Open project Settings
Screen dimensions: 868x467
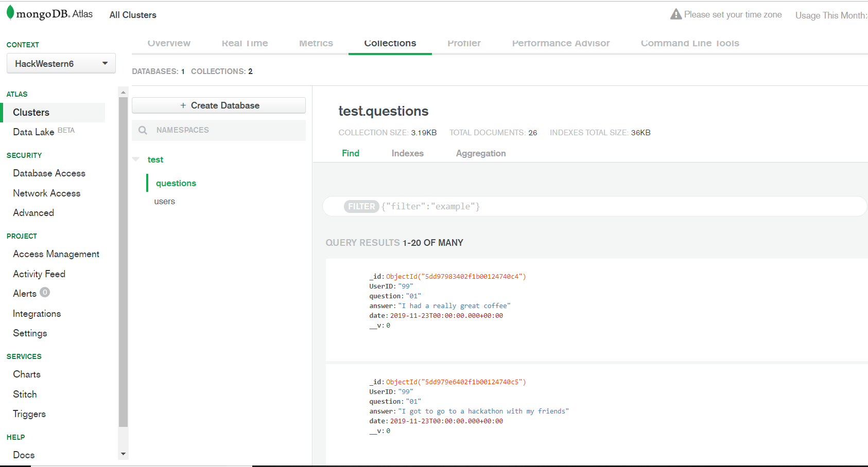(x=30, y=333)
